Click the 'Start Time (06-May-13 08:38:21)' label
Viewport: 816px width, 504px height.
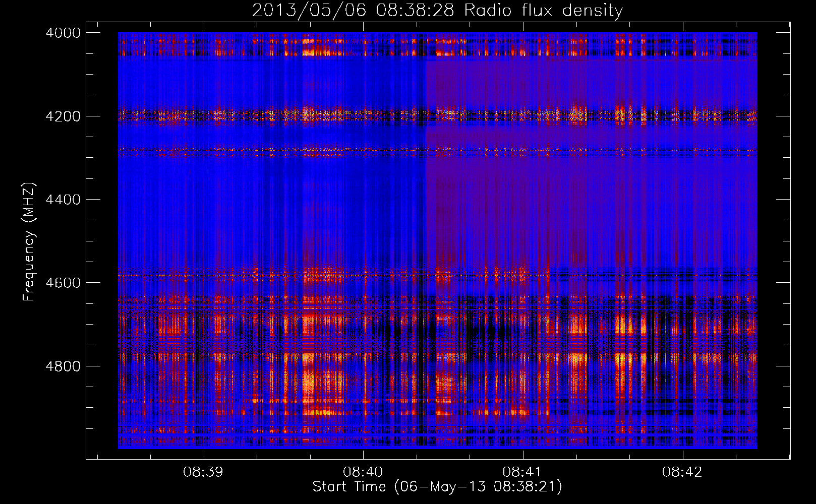tap(437, 487)
